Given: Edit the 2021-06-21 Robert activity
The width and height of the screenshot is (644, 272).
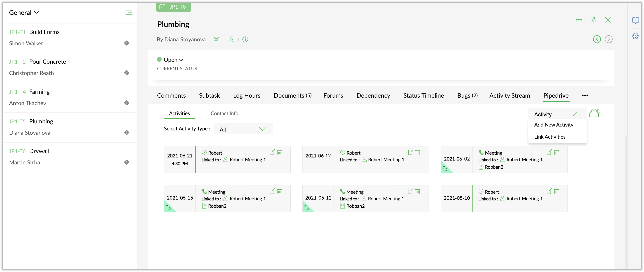Looking at the screenshot, I should coord(272,152).
